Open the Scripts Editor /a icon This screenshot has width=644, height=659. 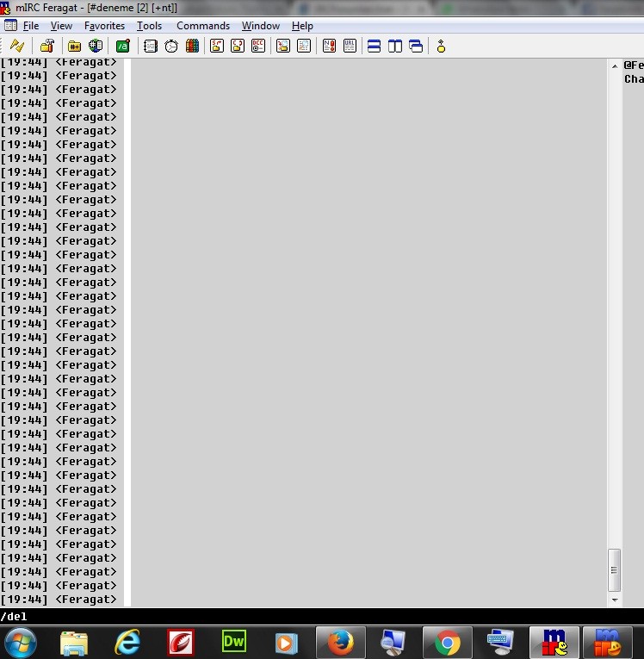click(x=123, y=46)
